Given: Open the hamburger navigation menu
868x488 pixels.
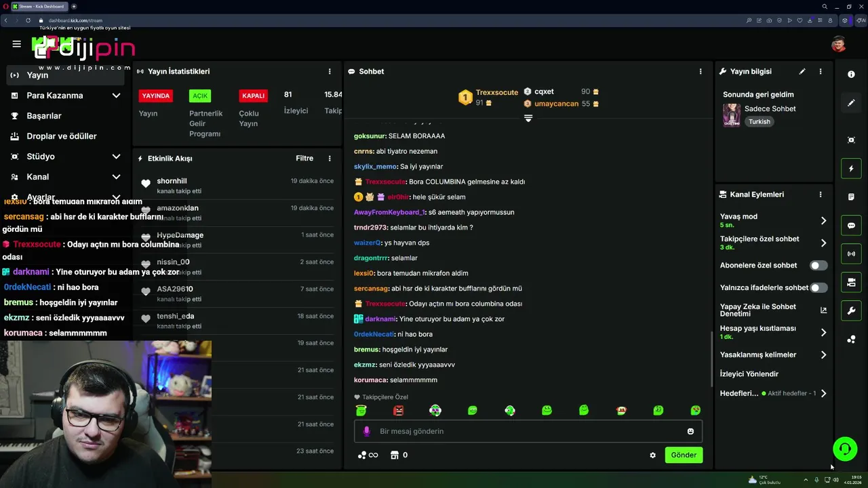Looking at the screenshot, I should click(16, 44).
